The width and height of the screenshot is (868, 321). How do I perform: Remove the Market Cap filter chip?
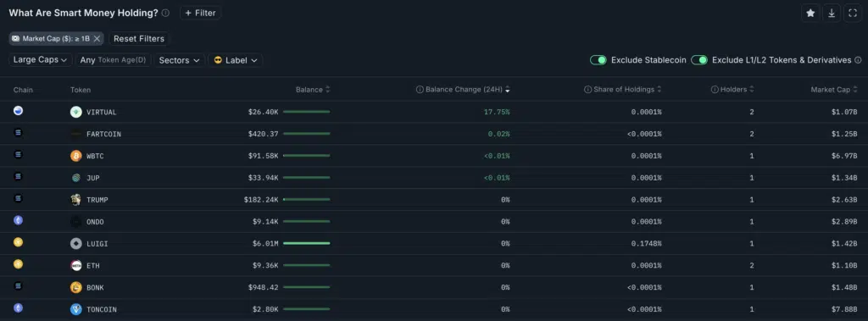click(97, 39)
